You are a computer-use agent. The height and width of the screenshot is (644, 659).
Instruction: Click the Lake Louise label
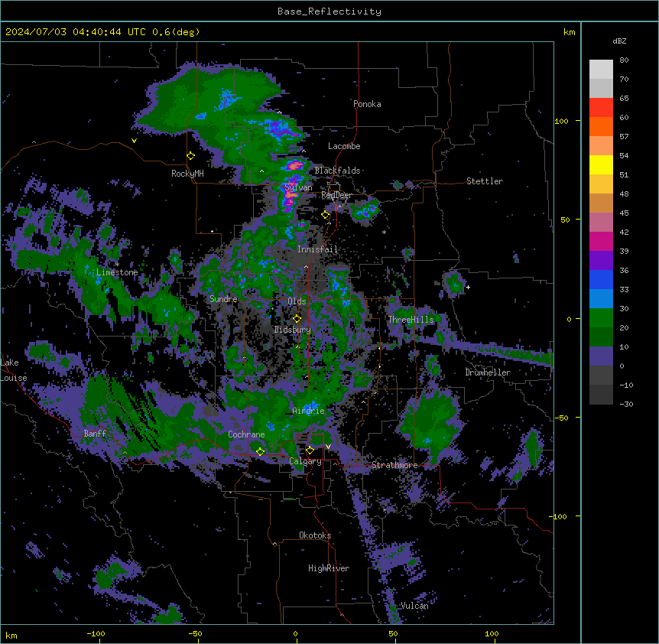(14, 370)
